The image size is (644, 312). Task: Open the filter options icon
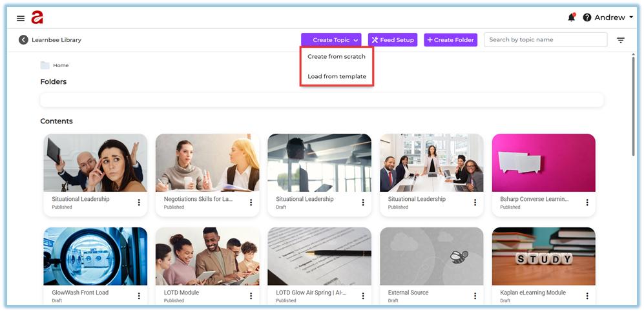tap(621, 40)
